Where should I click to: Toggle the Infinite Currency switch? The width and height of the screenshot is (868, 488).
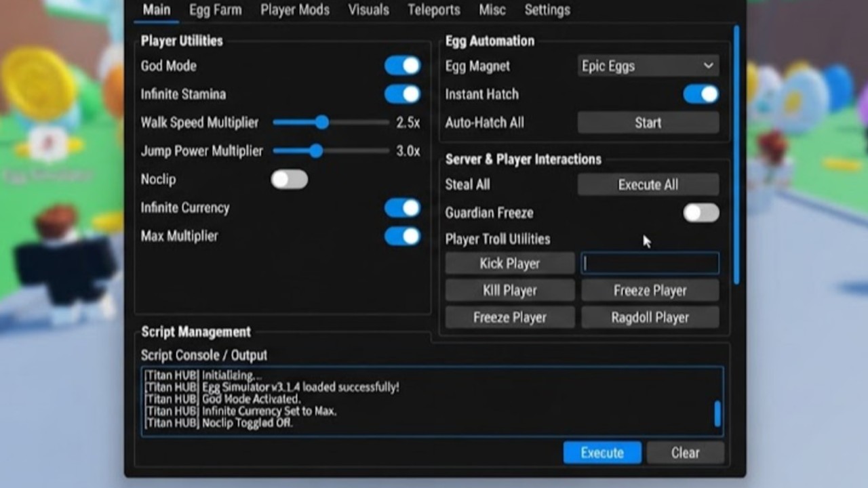(403, 208)
